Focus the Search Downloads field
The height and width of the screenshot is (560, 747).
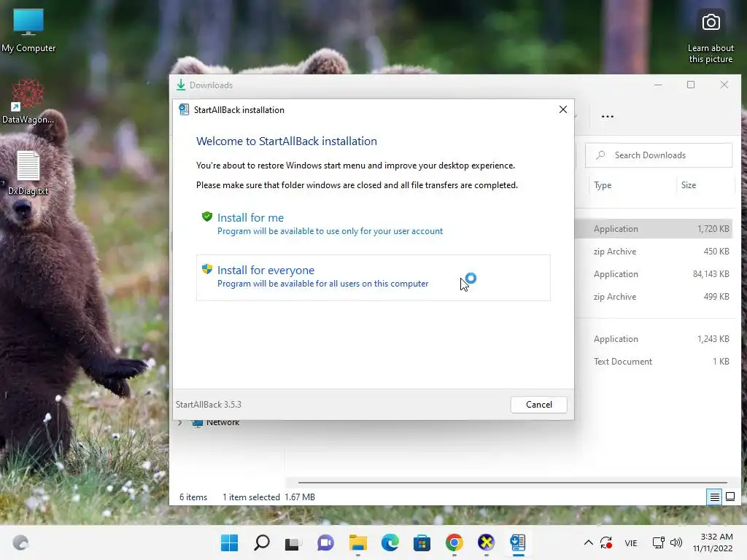coord(659,155)
